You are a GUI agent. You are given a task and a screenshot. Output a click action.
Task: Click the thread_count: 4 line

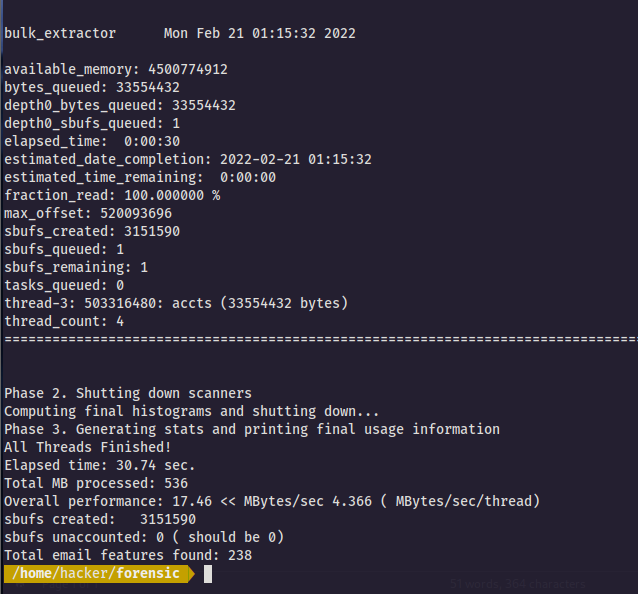64,321
